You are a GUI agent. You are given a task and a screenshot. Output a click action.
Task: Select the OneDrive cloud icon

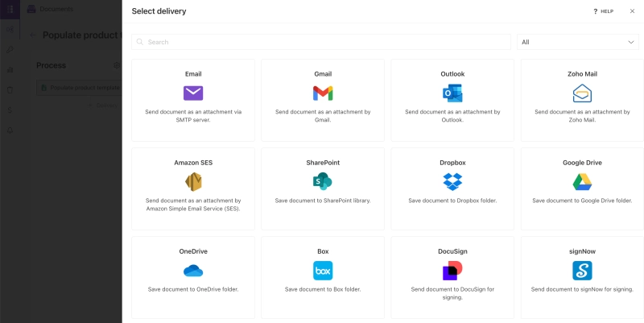tap(193, 271)
